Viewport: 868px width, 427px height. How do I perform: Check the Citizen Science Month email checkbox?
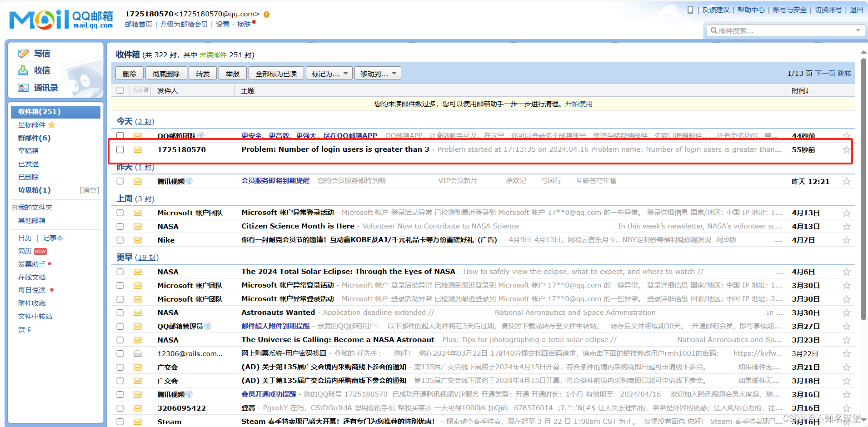tap(120, 226)
